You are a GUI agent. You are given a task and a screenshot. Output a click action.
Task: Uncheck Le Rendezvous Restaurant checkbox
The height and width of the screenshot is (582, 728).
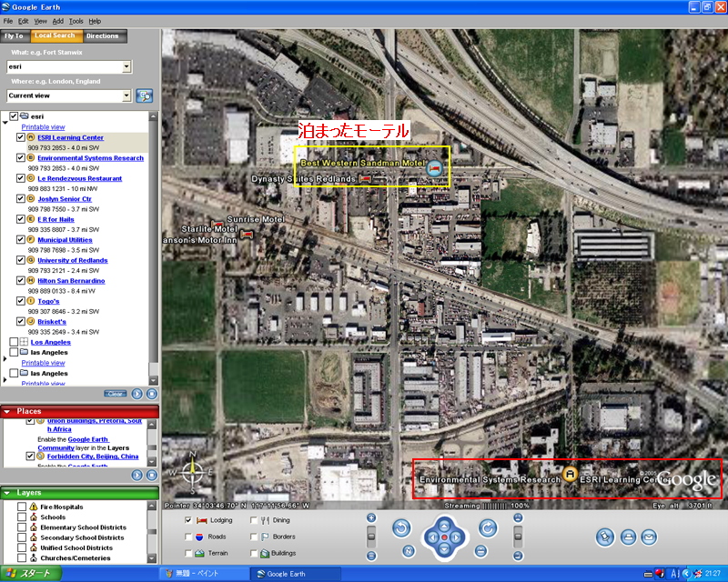coord(20,178)
